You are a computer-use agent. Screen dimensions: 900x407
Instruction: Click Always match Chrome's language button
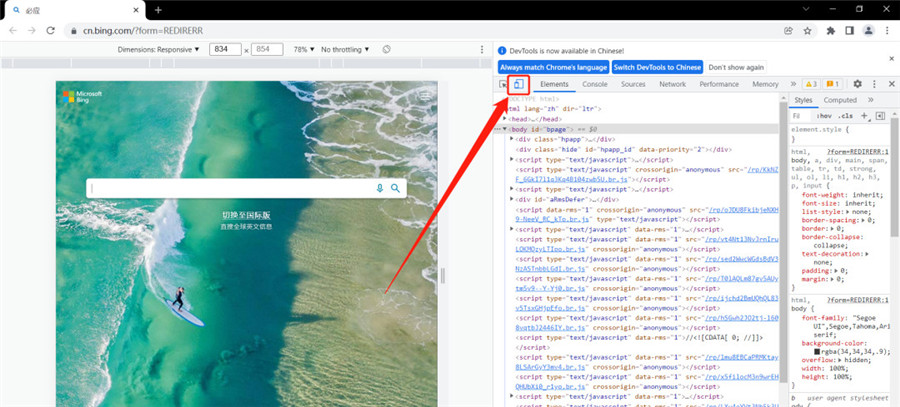click(553, 67)
